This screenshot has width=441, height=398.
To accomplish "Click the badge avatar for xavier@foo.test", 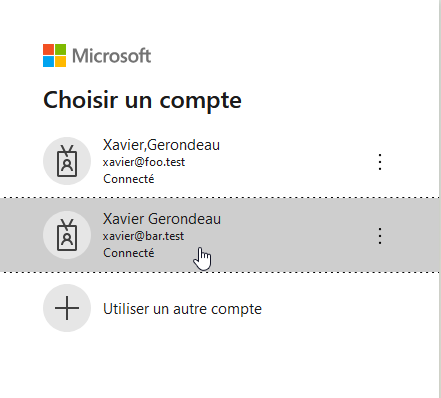I will click(x=67, y=161).
